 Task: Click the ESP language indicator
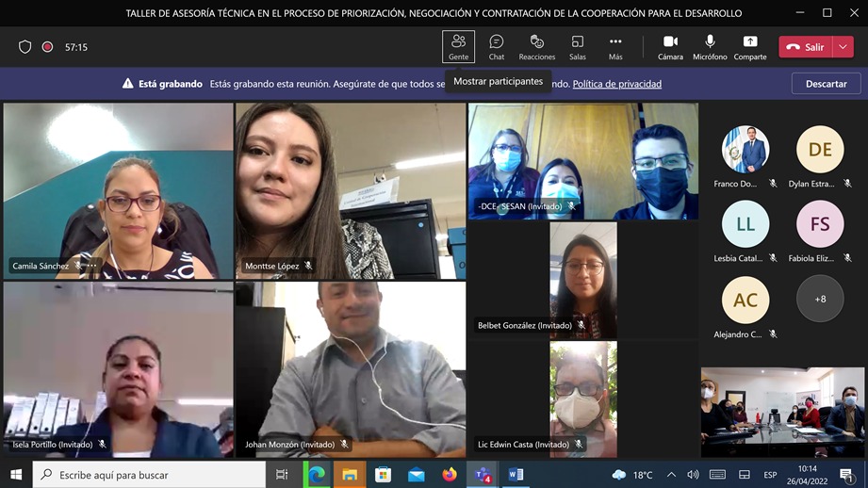pyautogui.click(x=770, y=475)
